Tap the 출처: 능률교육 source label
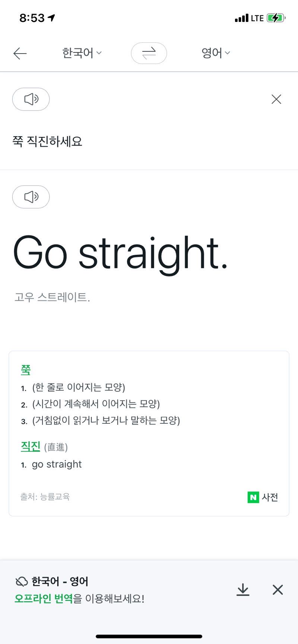The height and width of the screenshot is (644, 298). [45, 497]
